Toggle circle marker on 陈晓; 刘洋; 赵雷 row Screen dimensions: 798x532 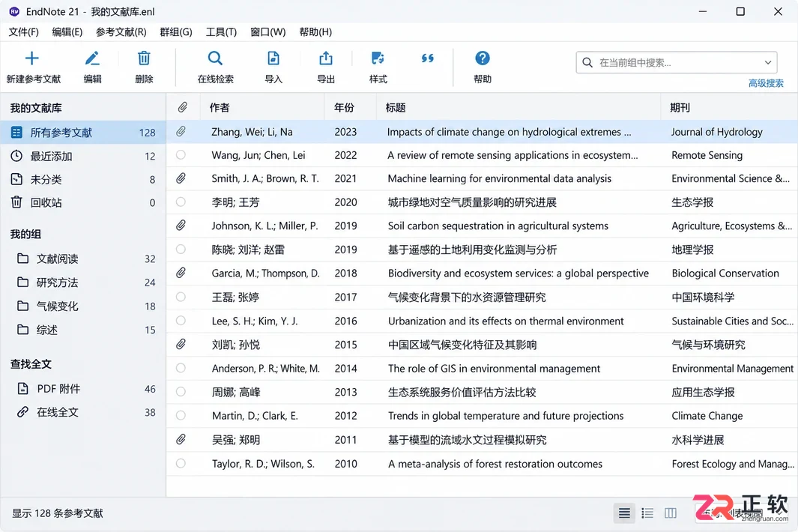(x=181, y=249)
